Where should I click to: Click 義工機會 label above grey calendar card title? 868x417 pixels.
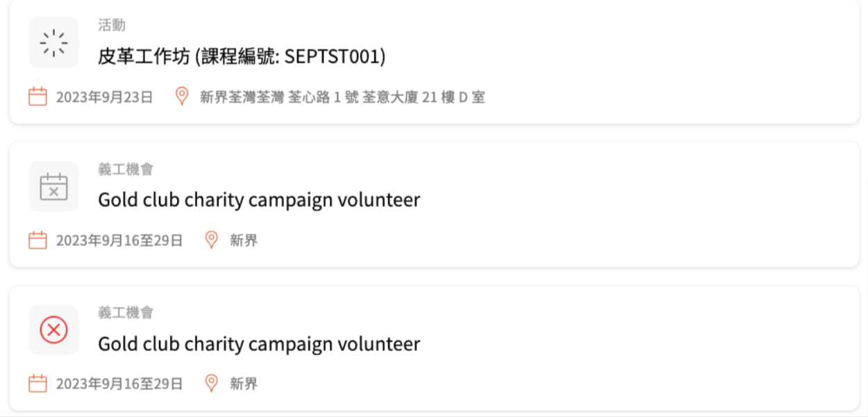point(126,169)
